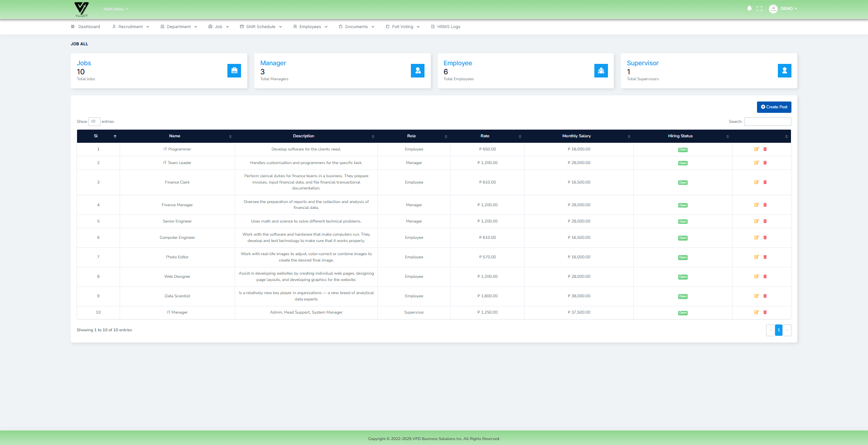Click the person icon on Manager card

coord(417,71)
